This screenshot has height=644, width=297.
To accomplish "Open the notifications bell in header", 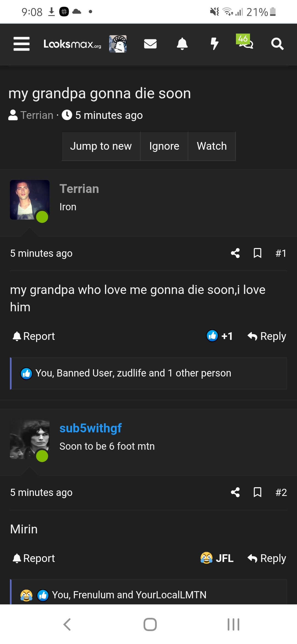I will (x=182, y=44).
